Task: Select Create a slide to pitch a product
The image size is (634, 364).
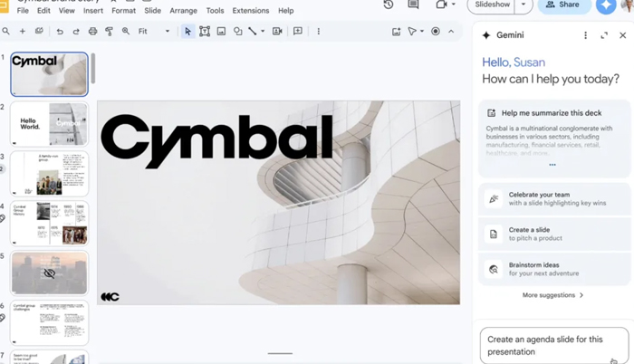Action: (x=554, y=234)
